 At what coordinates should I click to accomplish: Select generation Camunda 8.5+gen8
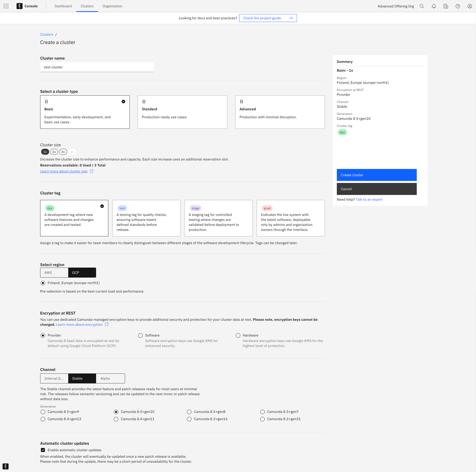189,412
